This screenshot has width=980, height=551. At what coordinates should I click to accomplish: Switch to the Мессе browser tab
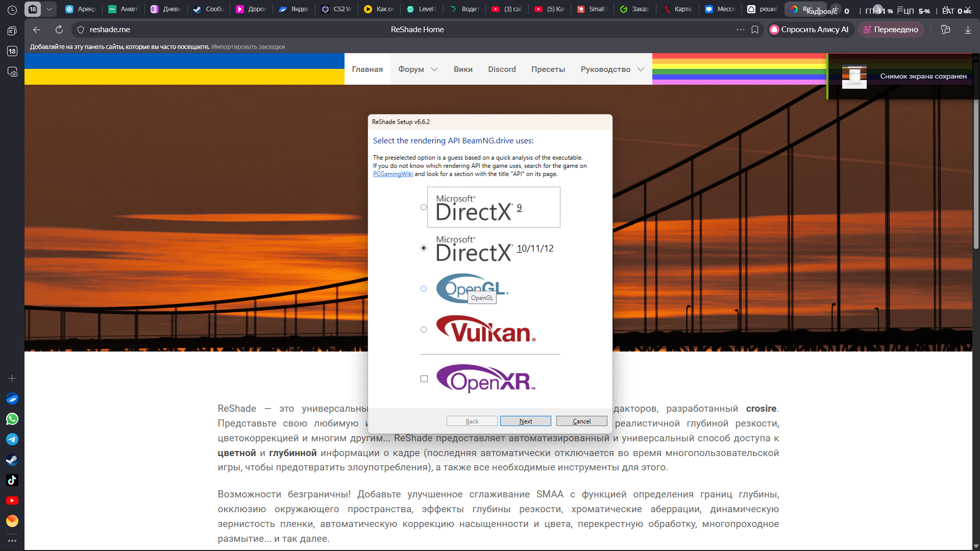[x=720, y=9]
